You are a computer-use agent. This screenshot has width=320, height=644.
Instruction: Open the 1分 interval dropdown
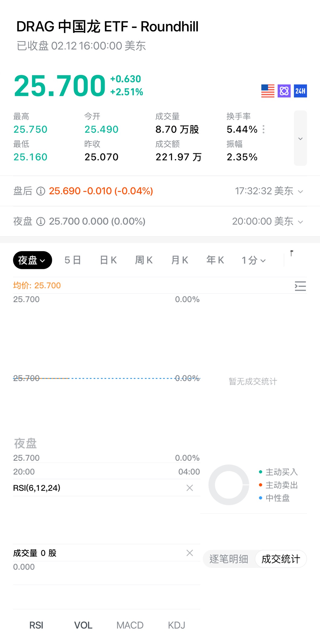pos(254,260)
